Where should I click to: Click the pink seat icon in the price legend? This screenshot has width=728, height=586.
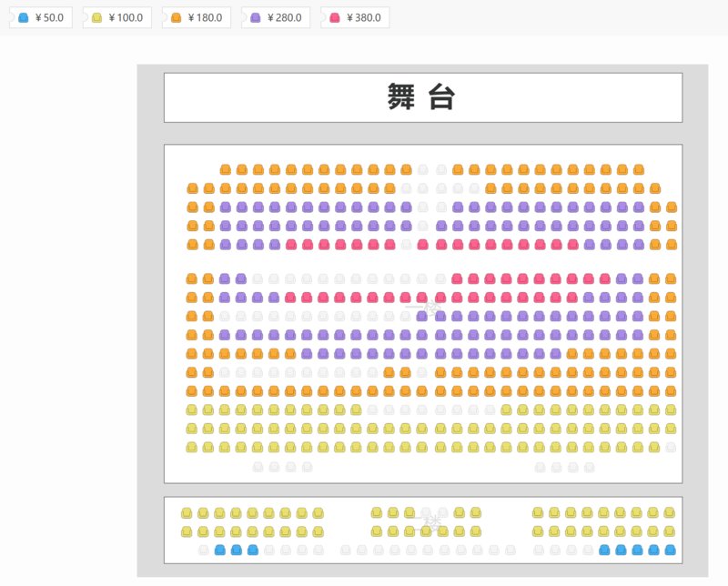335,17
